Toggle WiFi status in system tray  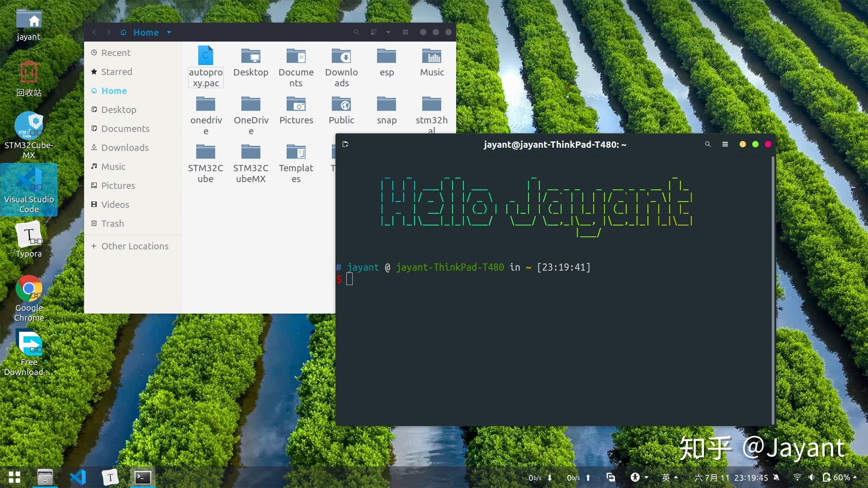[797, 477]
